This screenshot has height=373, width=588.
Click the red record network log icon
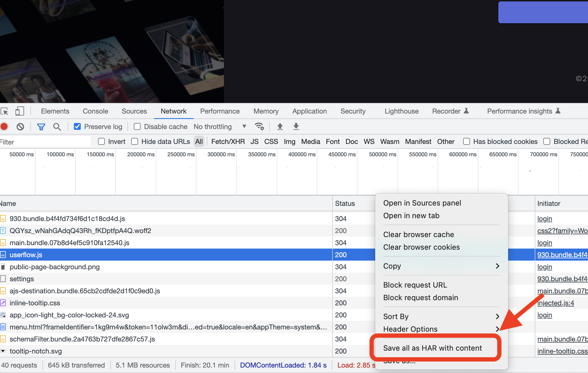(x=4, y=126)
